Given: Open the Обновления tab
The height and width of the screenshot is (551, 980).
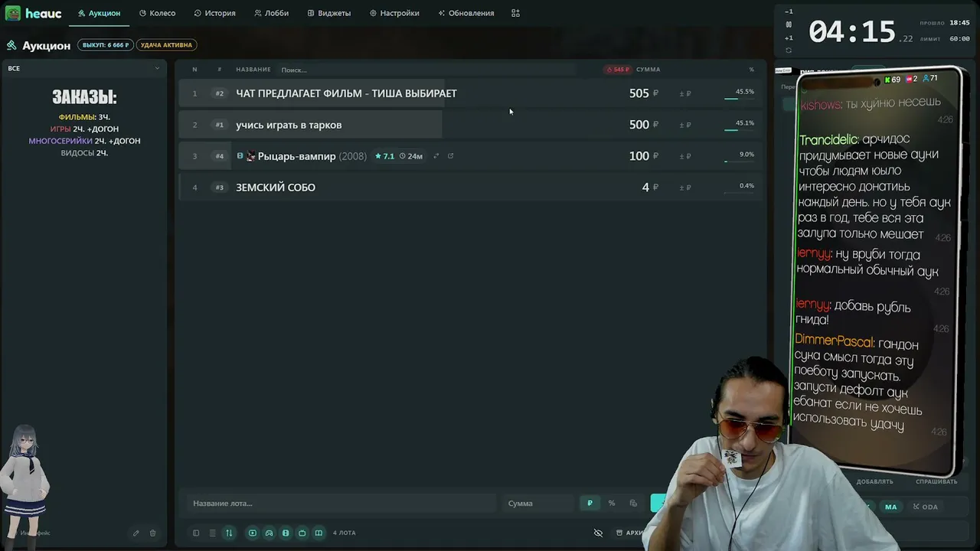Looking at the screenshot, I should [x=465, y=13].
